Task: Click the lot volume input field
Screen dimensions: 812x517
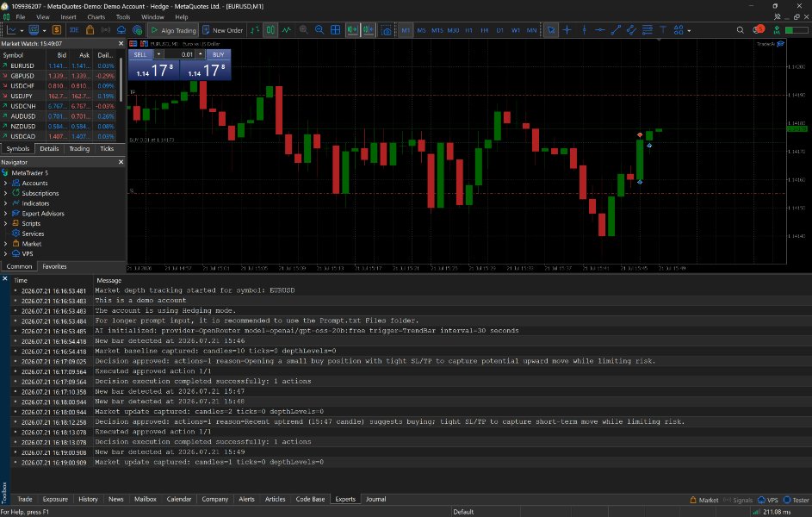Action: tap(180, 54)
